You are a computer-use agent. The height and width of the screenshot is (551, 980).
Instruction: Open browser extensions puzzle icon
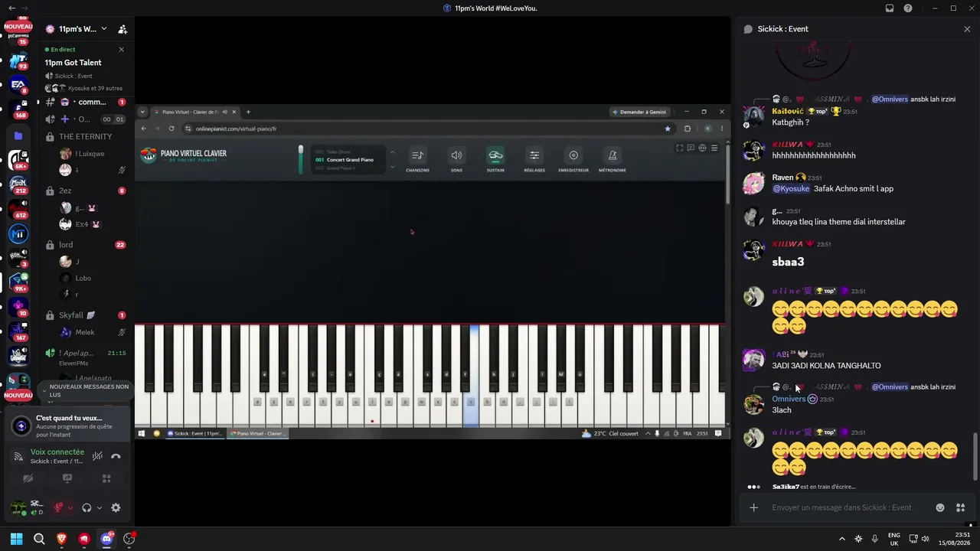coord(687,129)
